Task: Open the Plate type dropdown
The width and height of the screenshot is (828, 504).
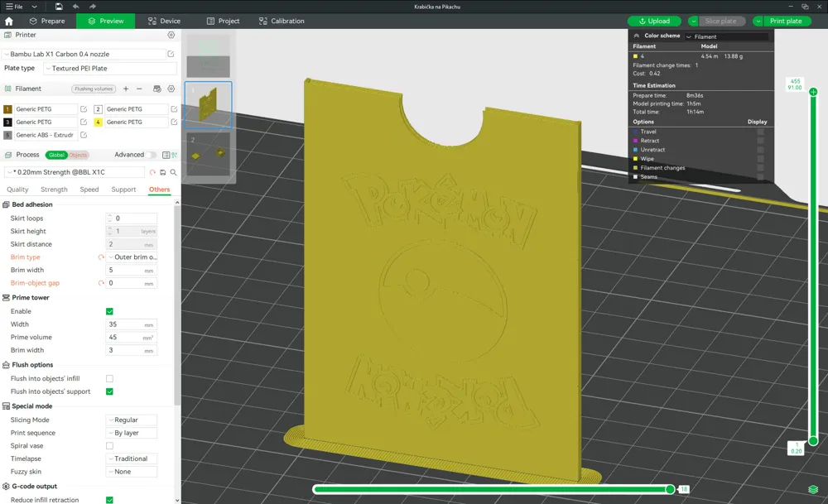Action: [x=98, y=69]
